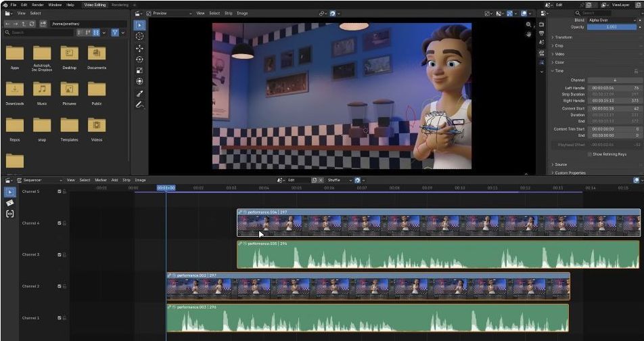Select the Rotate tool in preview toolbar

point(139,60)
